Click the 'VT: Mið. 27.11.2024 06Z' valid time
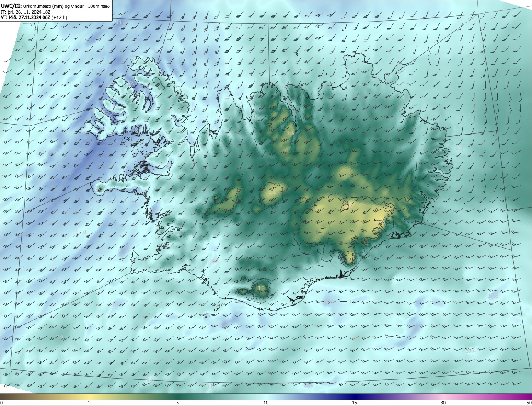The image size is (532, 406). pos(25,17)
